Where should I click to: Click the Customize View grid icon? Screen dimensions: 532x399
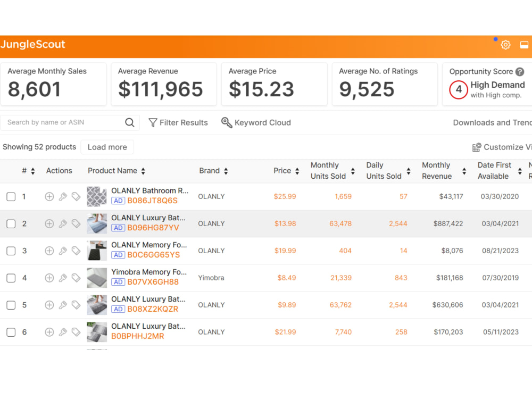pos(476,147)
